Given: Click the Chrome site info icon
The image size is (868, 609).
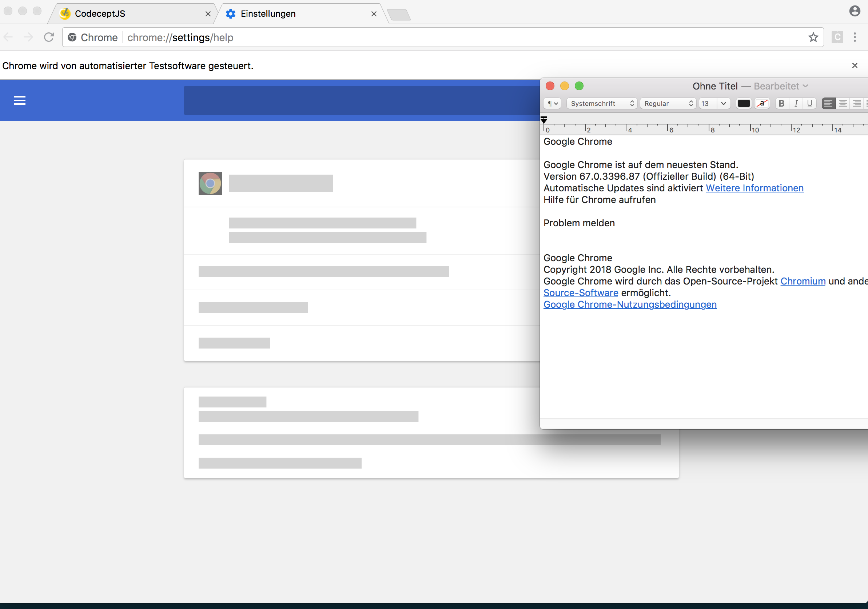Looking at the screenshot, I should click(72, 37).
